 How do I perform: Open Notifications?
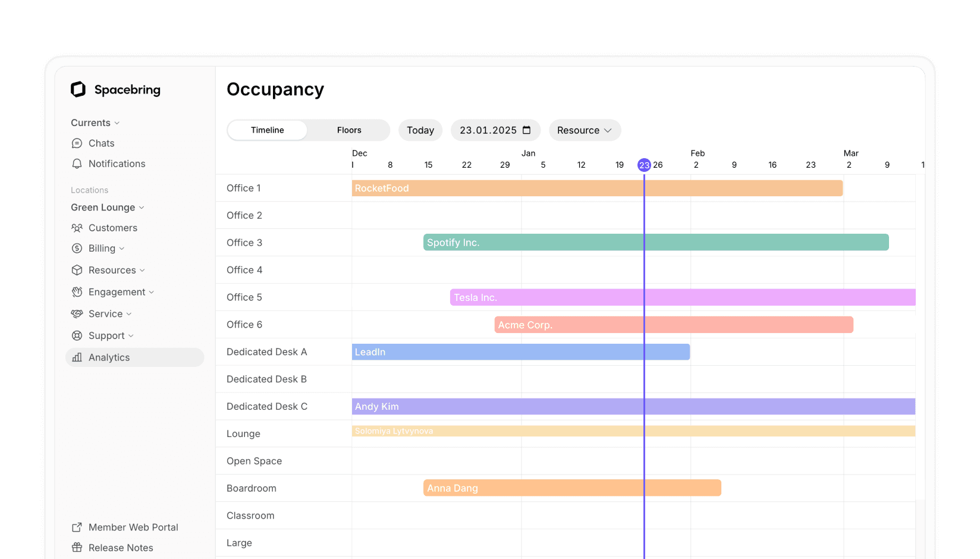click(116, 164)
